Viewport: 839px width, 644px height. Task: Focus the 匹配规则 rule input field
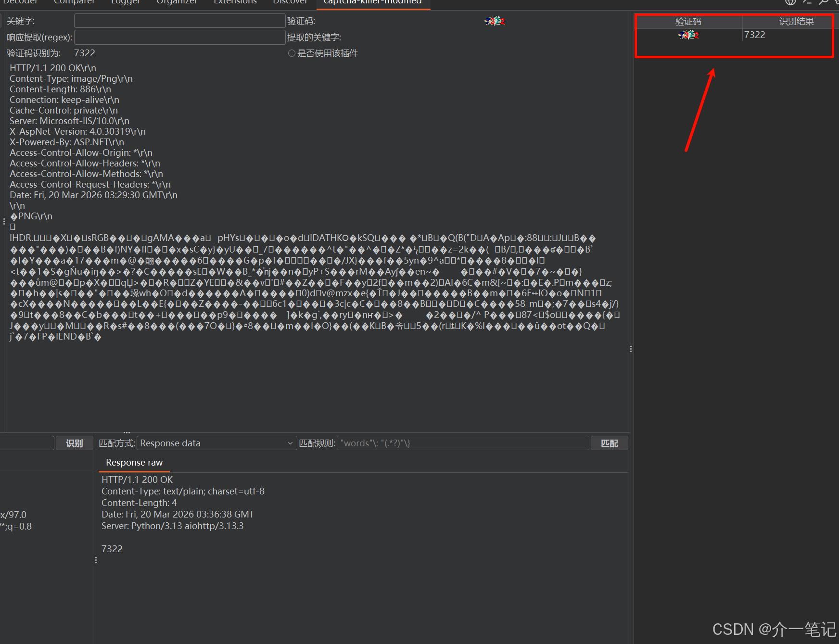point(463,443)
